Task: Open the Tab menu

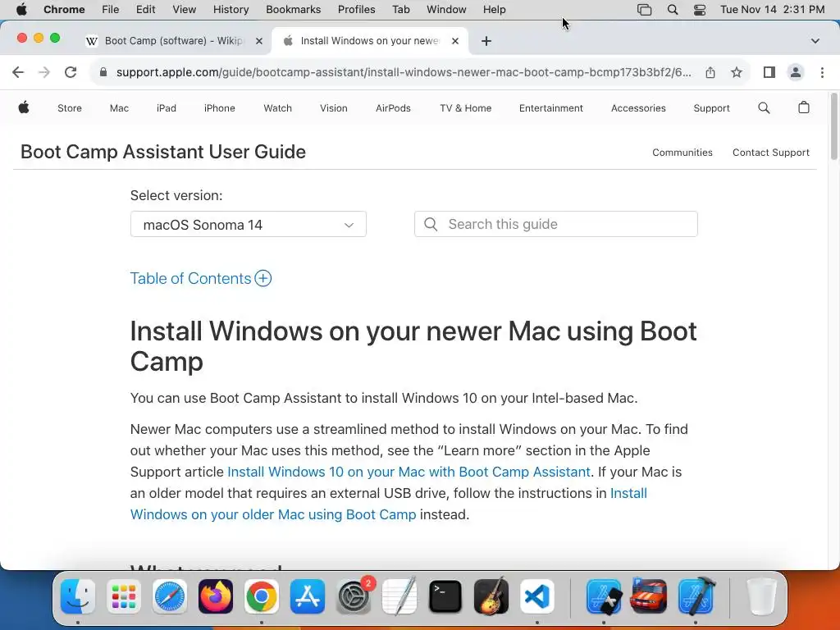Action: 400,10
